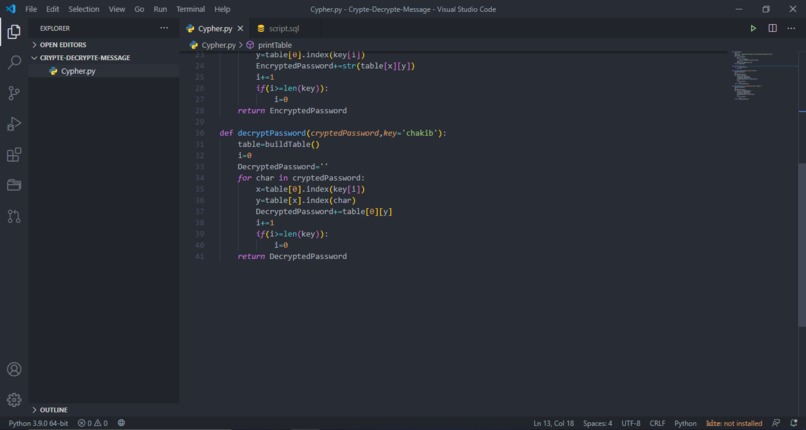
Task: Open editor More Actions ellipsis
Action: (791, 28)
